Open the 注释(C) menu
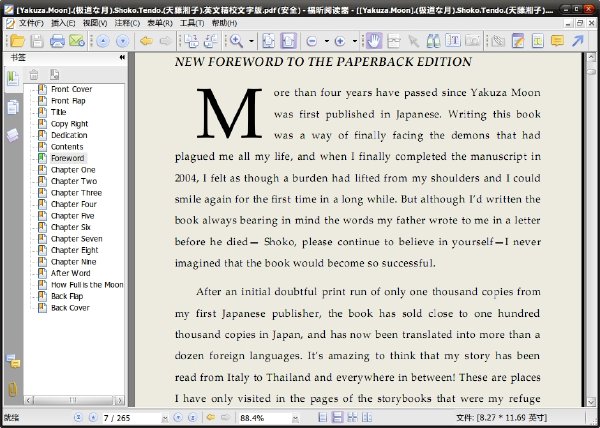The image size is (600, 428). (127, 23)
